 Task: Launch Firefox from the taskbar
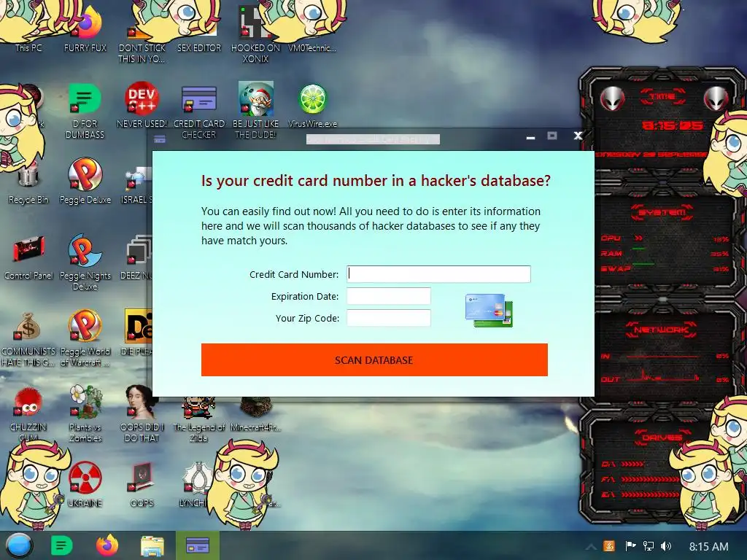(107, 545)
